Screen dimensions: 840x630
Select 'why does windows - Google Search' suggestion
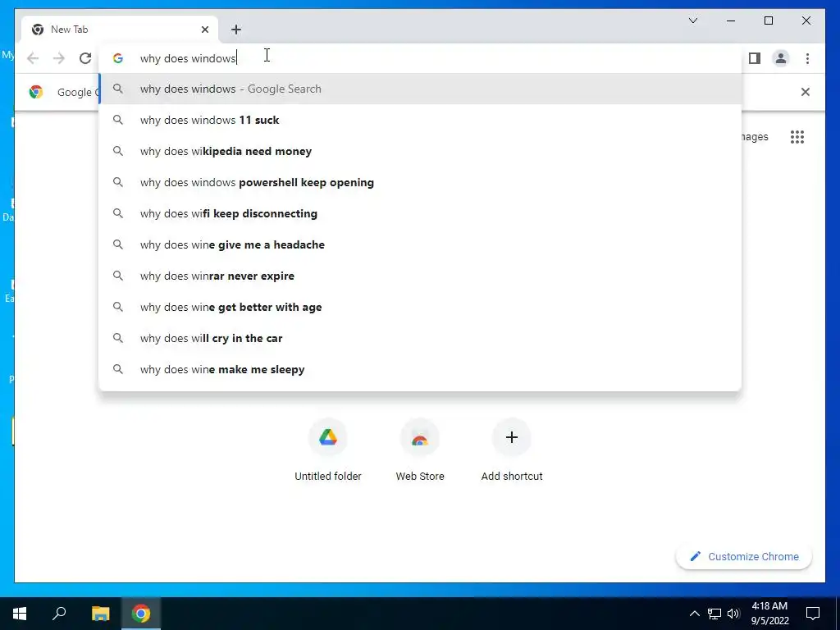(x=421, y=89)
